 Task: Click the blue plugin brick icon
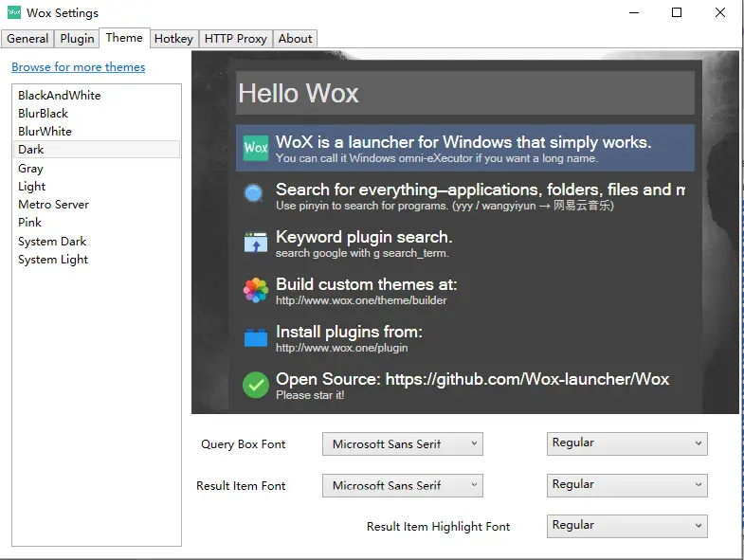(256, 337)
